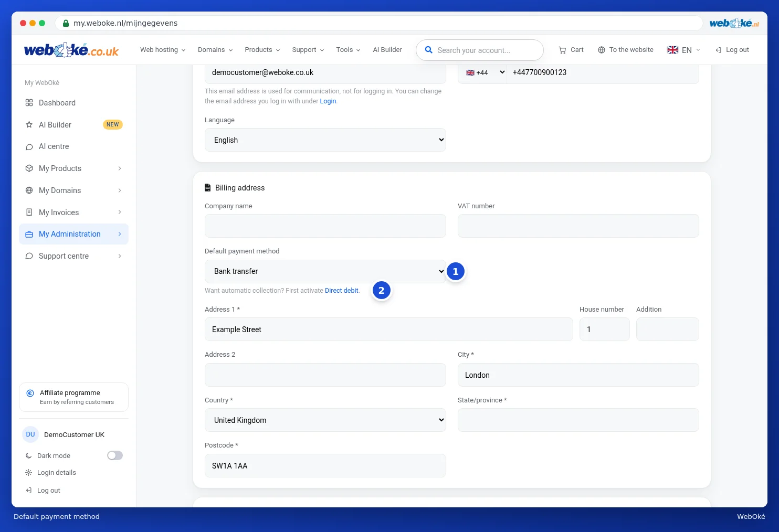
Task: Click the top bar Log out arrow icon
Action: click(719, 50)
